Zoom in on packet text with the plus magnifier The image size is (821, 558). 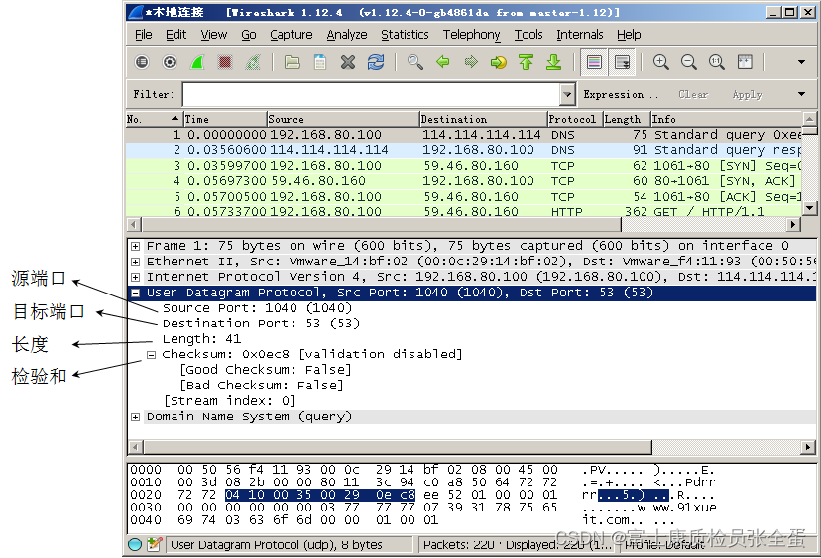point(661,62)
